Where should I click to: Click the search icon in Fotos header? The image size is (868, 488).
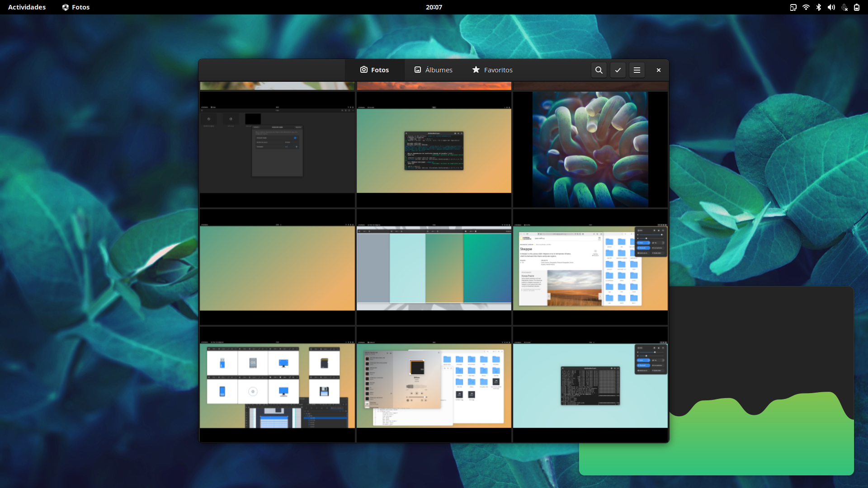click(599, 70)
